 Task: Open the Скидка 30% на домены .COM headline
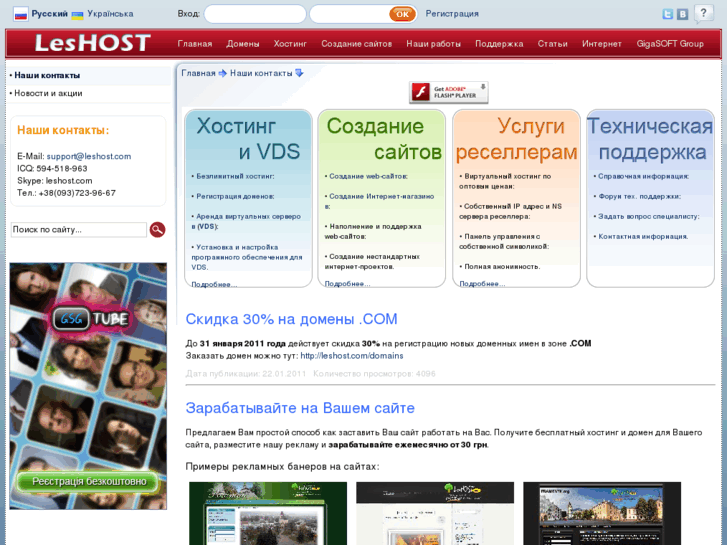click(x=292, y=319)
